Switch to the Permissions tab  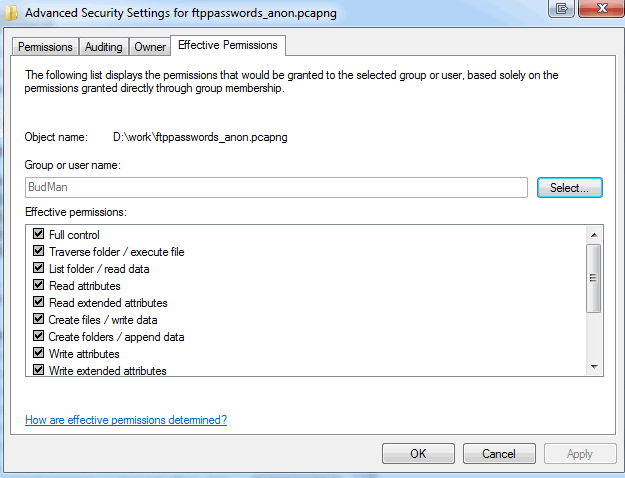click(46, 47)
